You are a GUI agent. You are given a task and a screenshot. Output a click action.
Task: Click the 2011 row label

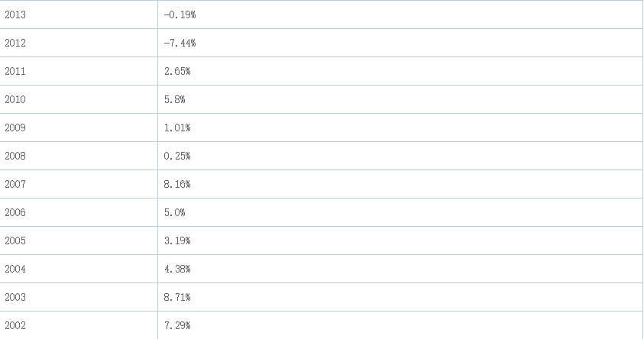[x=15, y=71]
